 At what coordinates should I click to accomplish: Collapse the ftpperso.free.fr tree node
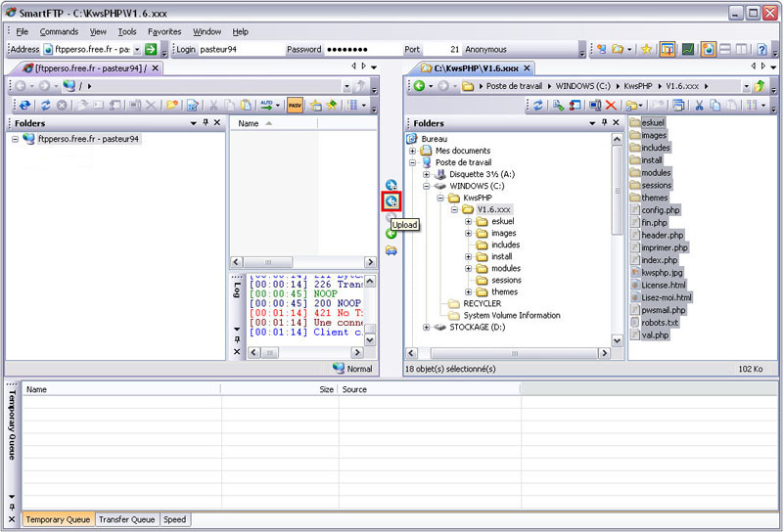15,139
